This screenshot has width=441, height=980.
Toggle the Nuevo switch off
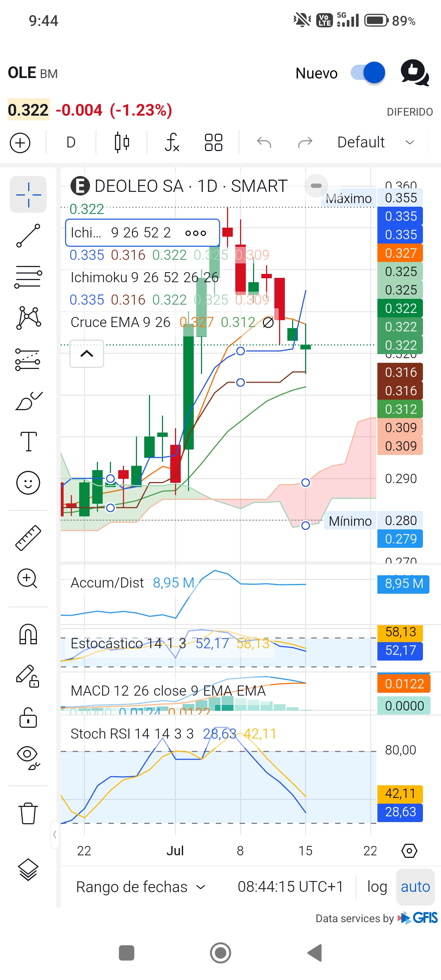(x=368, y=73)
